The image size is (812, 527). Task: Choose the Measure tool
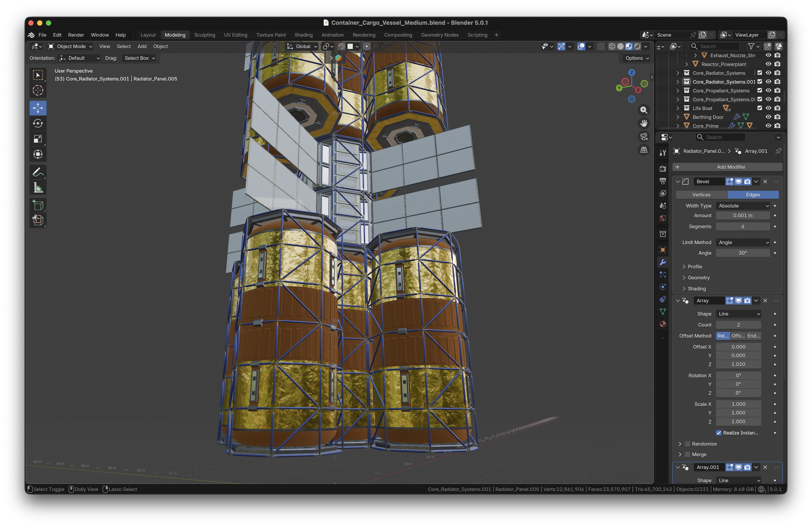38,188
